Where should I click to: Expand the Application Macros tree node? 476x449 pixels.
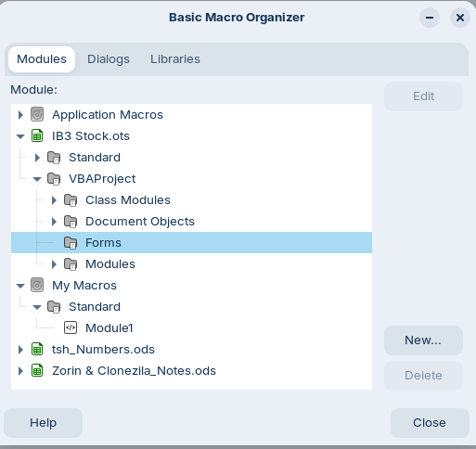coord(20,115)
